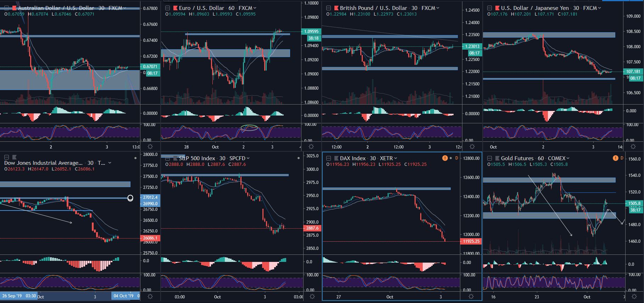Collapse the legend on DAX Index chart

pyautogui.click(x=328, y=158)
